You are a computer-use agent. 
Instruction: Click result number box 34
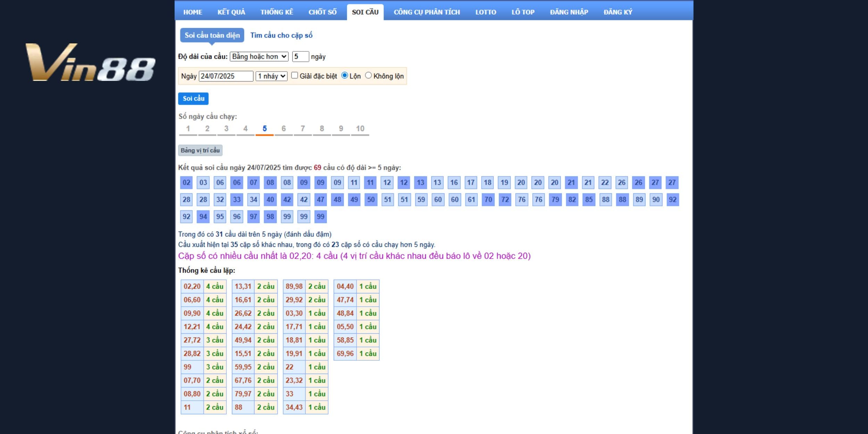(253, 200)
